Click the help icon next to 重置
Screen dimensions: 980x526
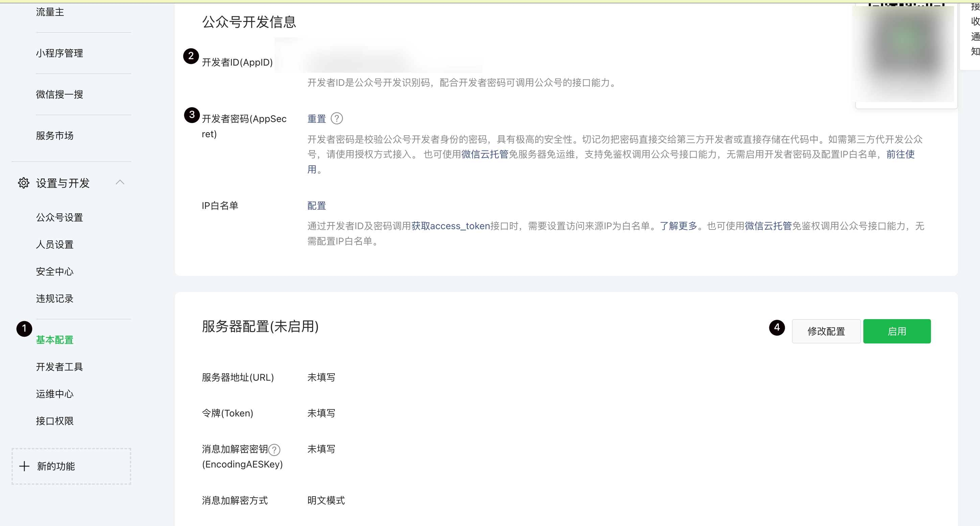click(x=337, y=119)
